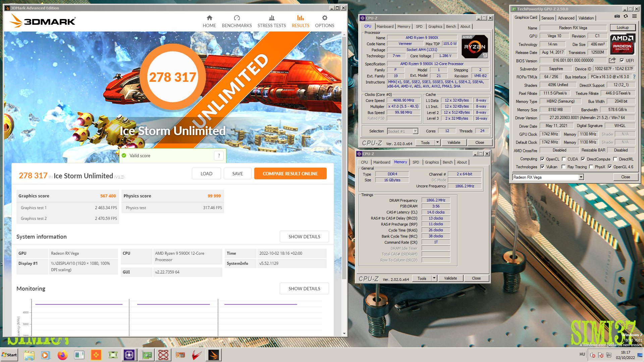
Task: Toggle the Vulkan checkbox
Action: [542, 167]
